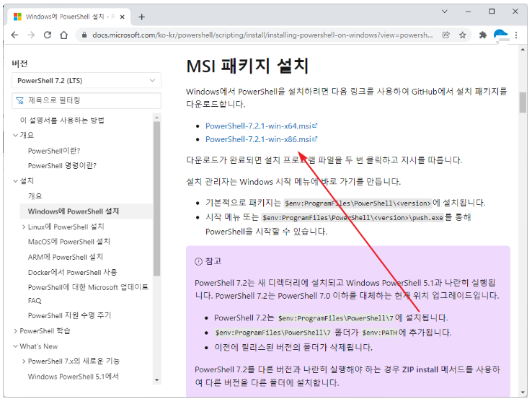Click the address bar URL

coord(262,35)
